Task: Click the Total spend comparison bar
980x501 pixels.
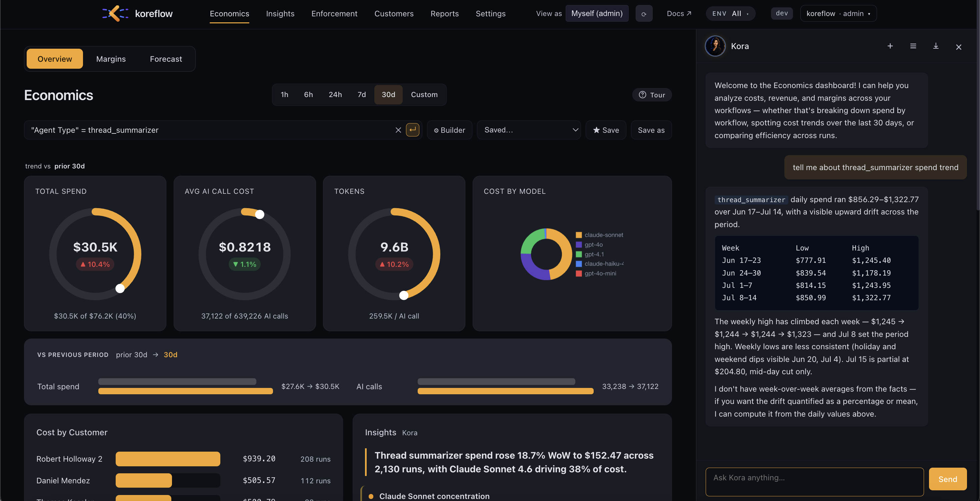Action: pyautogui.click(x=185, y=386)
